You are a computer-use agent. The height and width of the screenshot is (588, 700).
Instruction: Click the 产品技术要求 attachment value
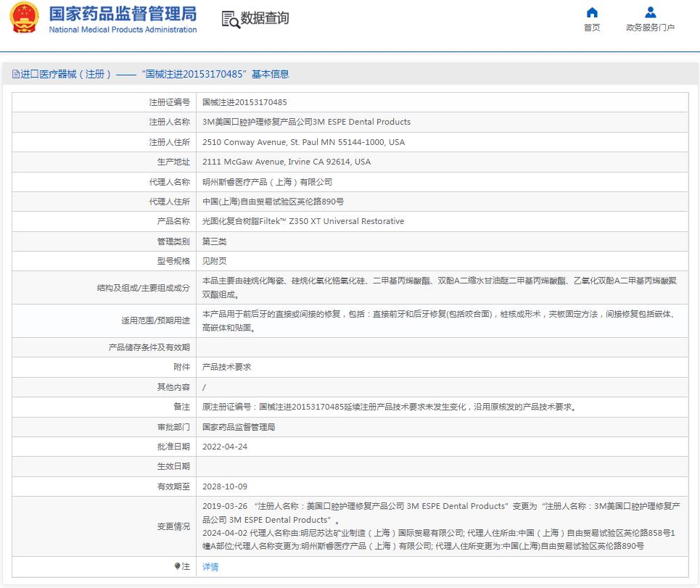[x=227, y=367]
